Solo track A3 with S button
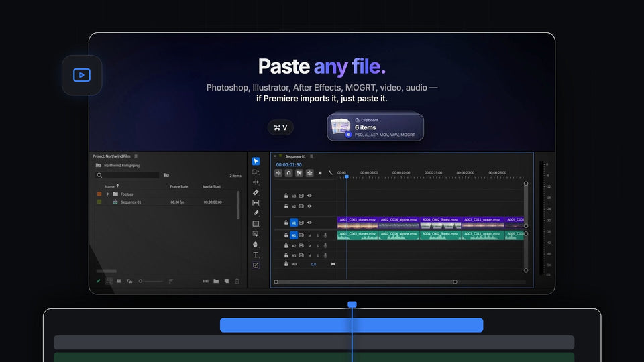 point(317,255)
